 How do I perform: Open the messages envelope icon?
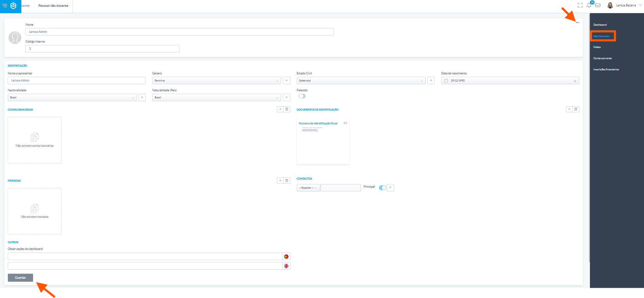tap(598, 5)
